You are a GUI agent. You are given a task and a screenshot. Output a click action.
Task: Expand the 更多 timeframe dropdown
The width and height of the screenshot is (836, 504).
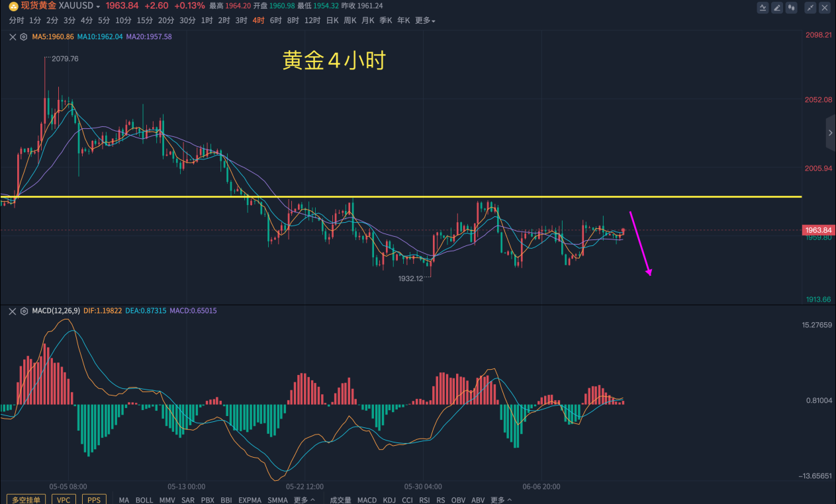pyautogui.click(x=425, y=21)
